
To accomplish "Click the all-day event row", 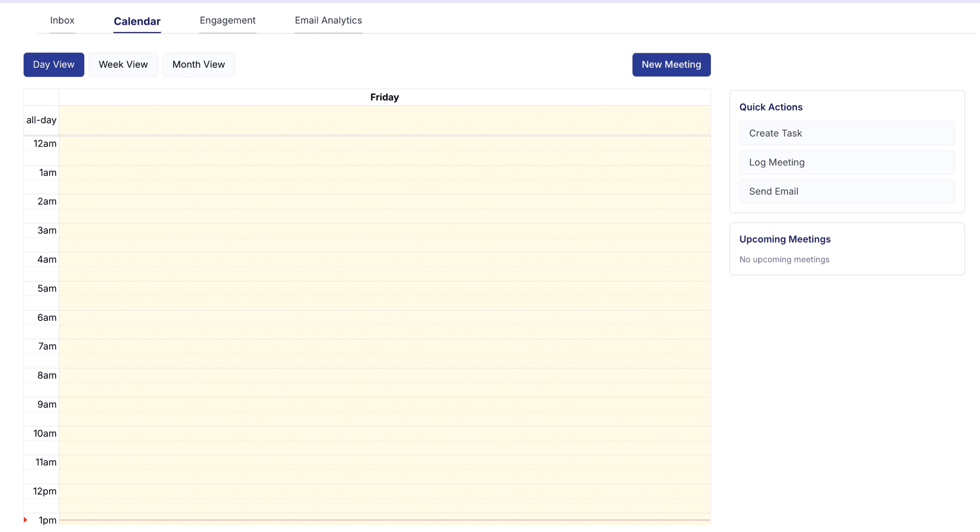I will point(383,120).
